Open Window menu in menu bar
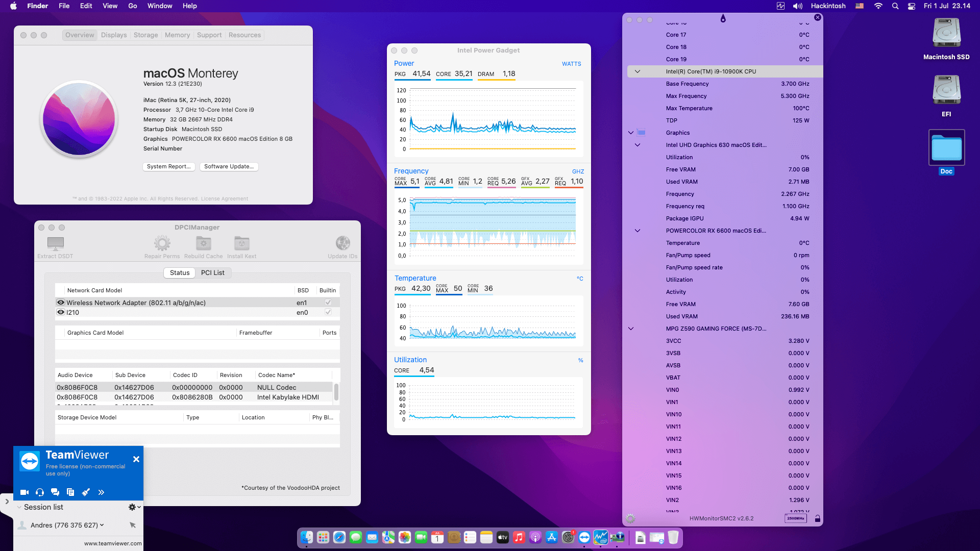 point(160,6)
